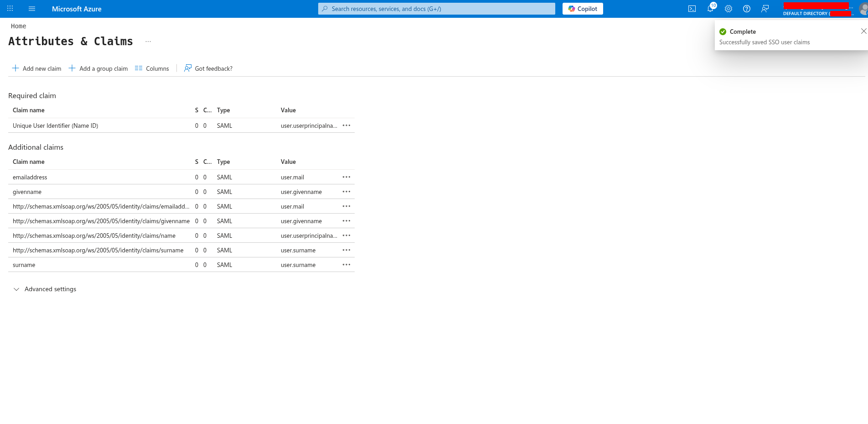Click user.mail value in emailaddress row
The width and height of the screenshot is (868, 424).
tap(292, 177)
